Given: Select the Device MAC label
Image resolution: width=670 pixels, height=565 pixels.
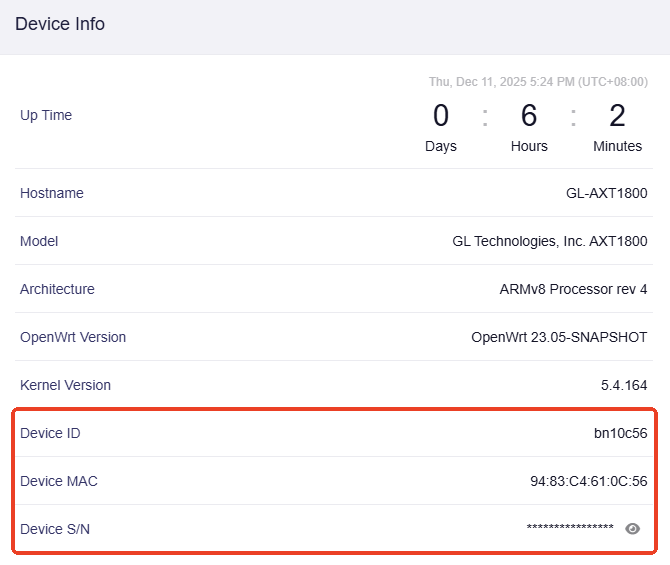Looking at the screenshot, I should tap(59, 481).
